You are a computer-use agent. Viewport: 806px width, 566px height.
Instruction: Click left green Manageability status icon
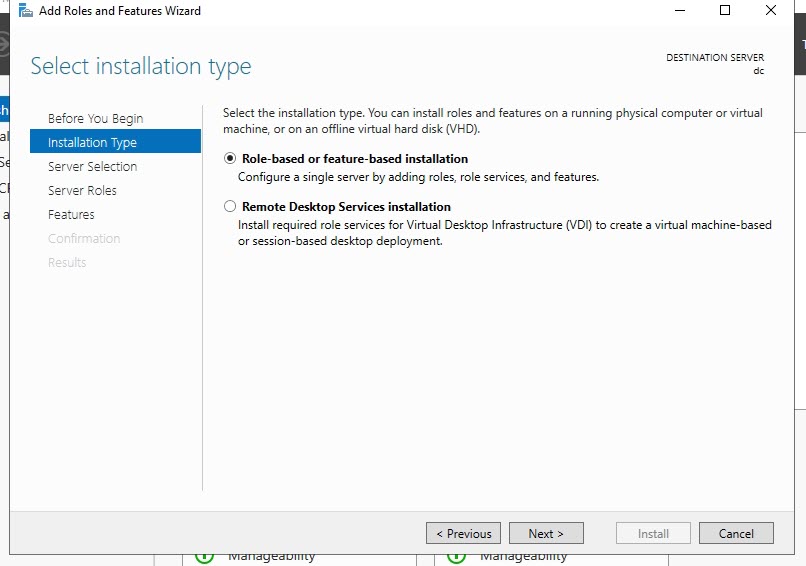(204, 556)
